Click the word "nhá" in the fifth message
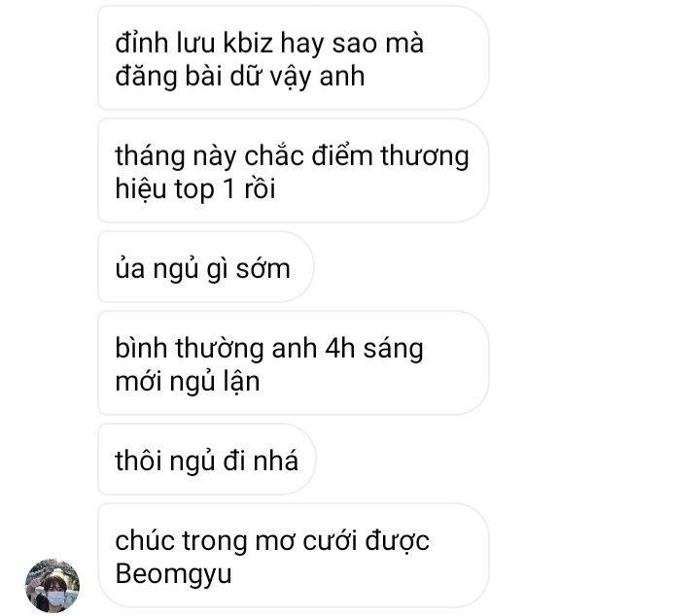The width and height of the screenshot is (700, 616). click(x=275, y=461)
